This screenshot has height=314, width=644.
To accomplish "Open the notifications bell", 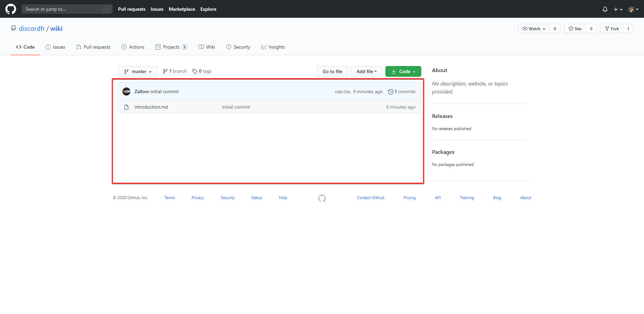I will pyautogui.click(x=605, y=9).
